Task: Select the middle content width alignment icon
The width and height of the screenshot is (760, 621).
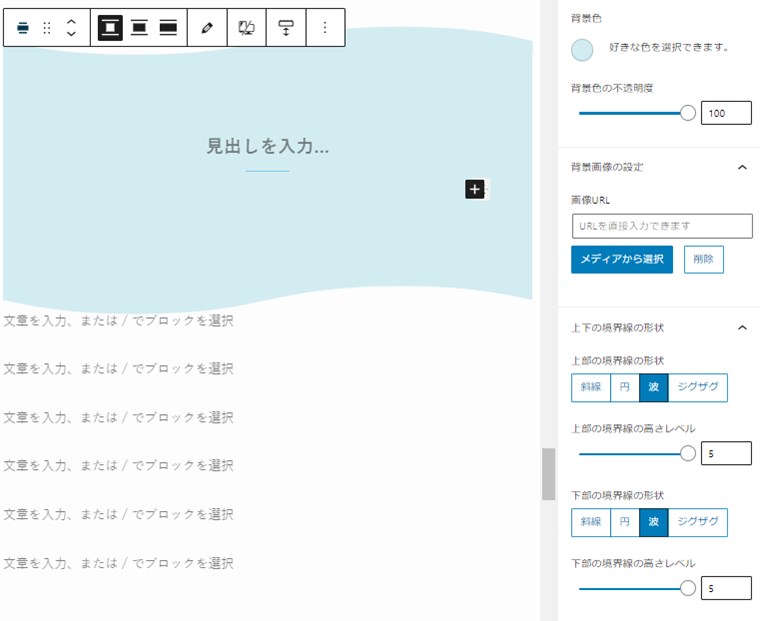Action: coord(139,28)
